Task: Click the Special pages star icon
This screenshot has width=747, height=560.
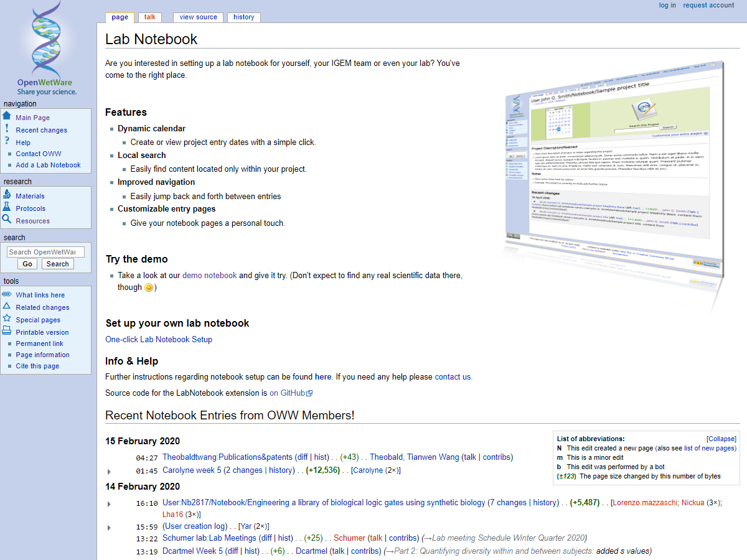Action: tap(7, 319)
